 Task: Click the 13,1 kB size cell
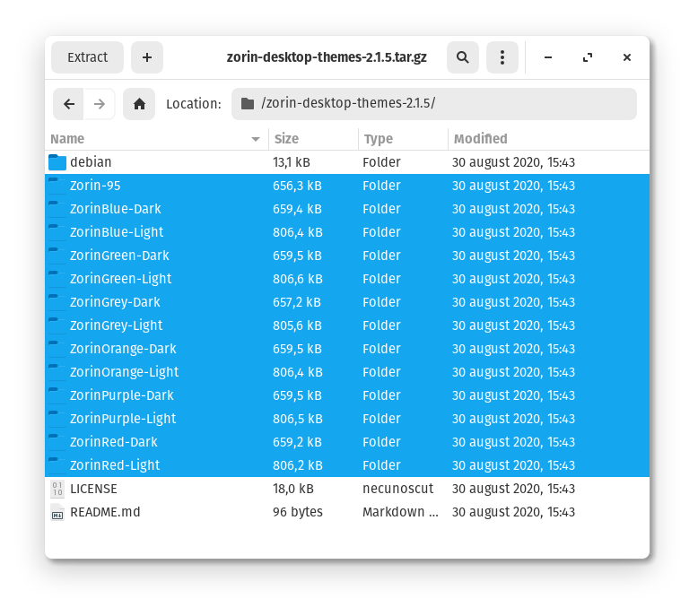pos(292,162)
